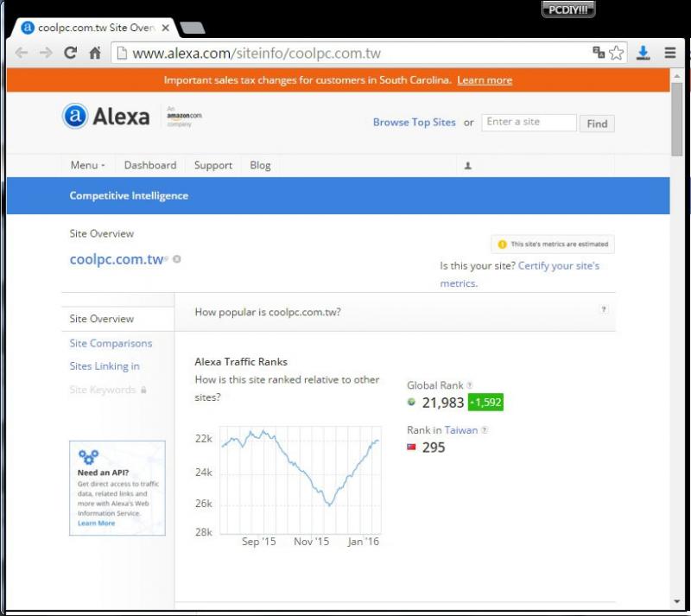This screenshot has width=691, height=616.
Task: Click Learn More in the Need an API box
Action: (96, 523)
